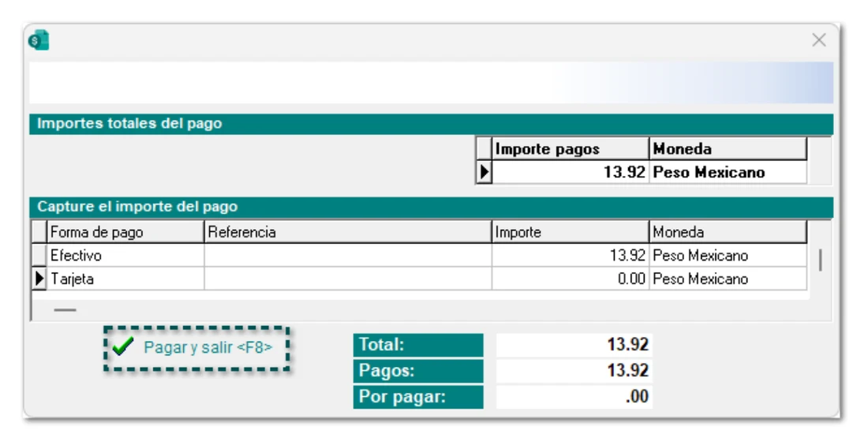
Task: Click Moneda header in payment capture grid
Action: [x=728, y=232]
